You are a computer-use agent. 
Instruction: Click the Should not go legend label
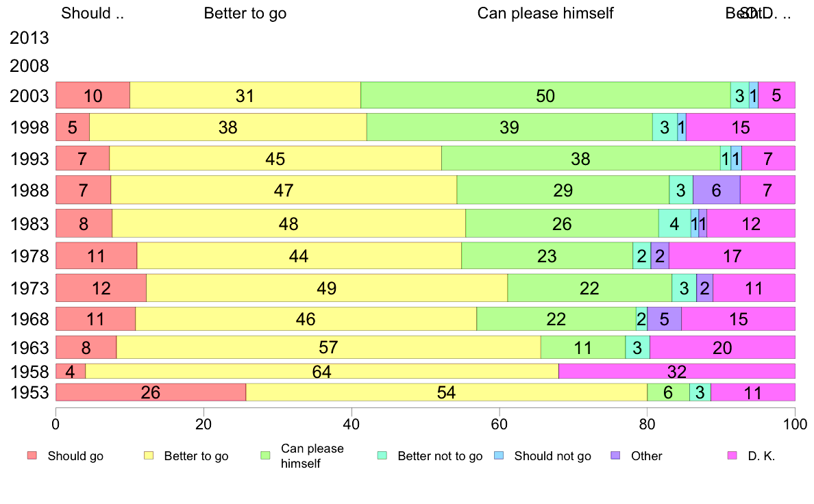click(x=552, y=456)
